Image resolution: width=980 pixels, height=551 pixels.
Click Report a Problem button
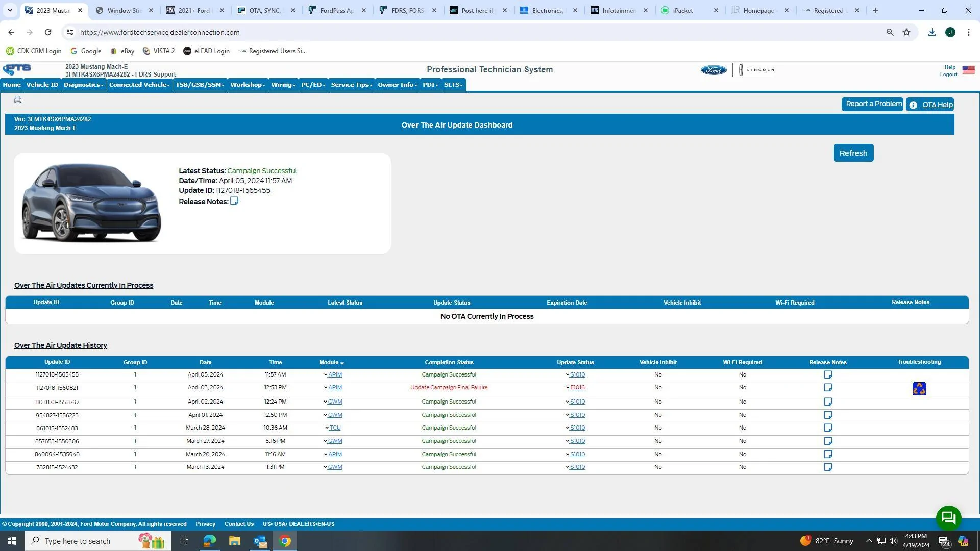click(872, 104)
